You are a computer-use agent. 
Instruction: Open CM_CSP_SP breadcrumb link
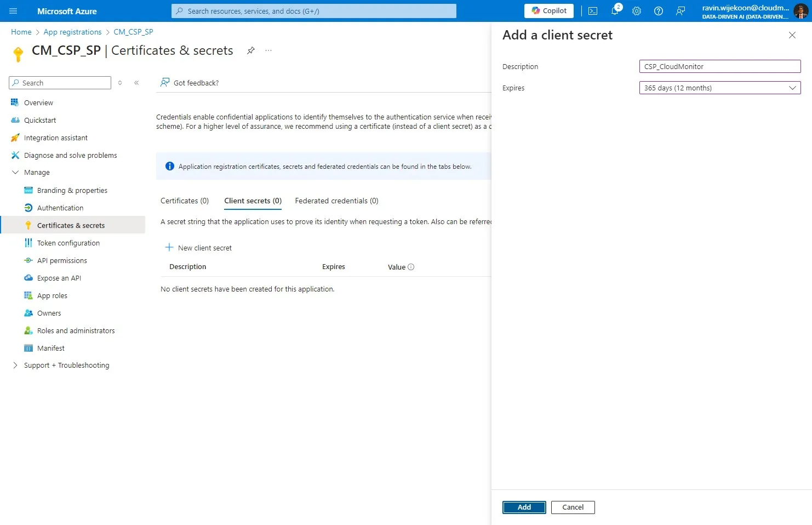133,32
